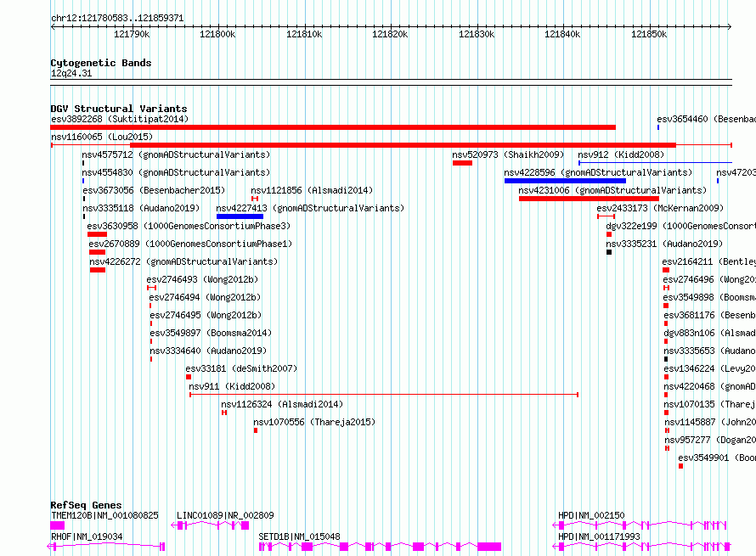Select the red nsv4231006 variant bar

(x=589, y=199)
